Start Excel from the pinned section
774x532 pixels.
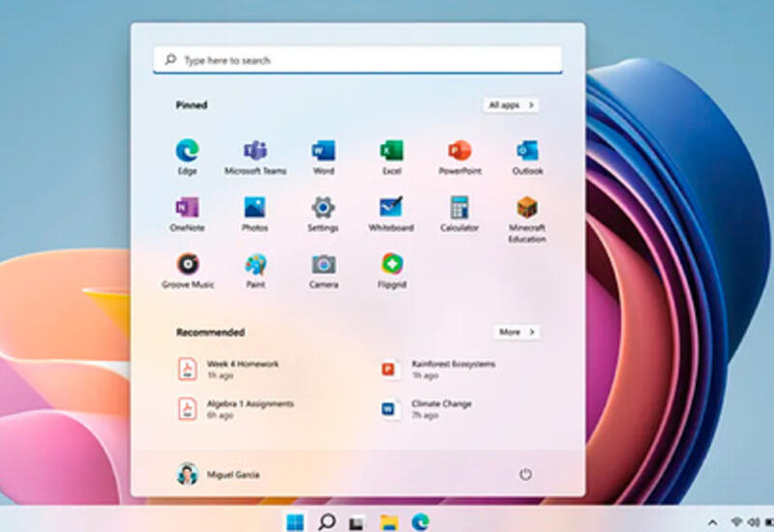(x=392, y=157)
